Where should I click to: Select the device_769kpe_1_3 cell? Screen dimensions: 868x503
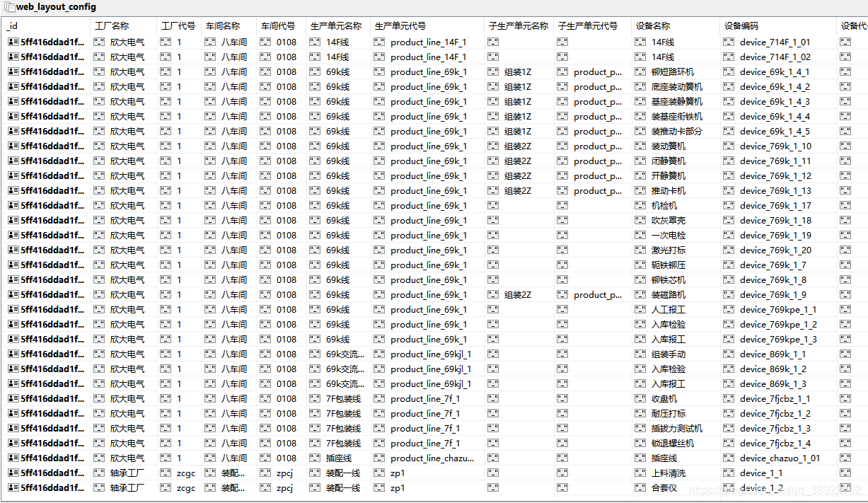pyautogui.click(x=778, y=340)
